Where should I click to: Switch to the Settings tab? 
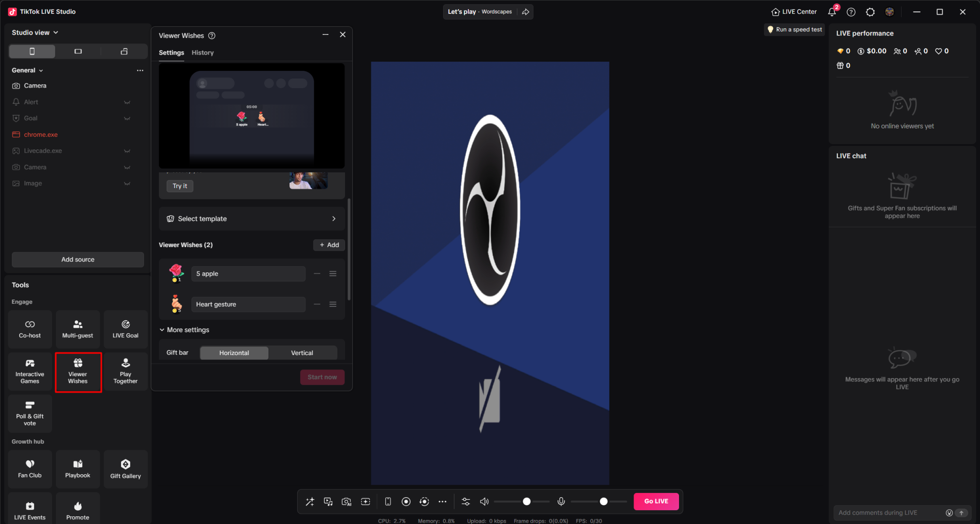pyautogui.click(x=171, y=53)
